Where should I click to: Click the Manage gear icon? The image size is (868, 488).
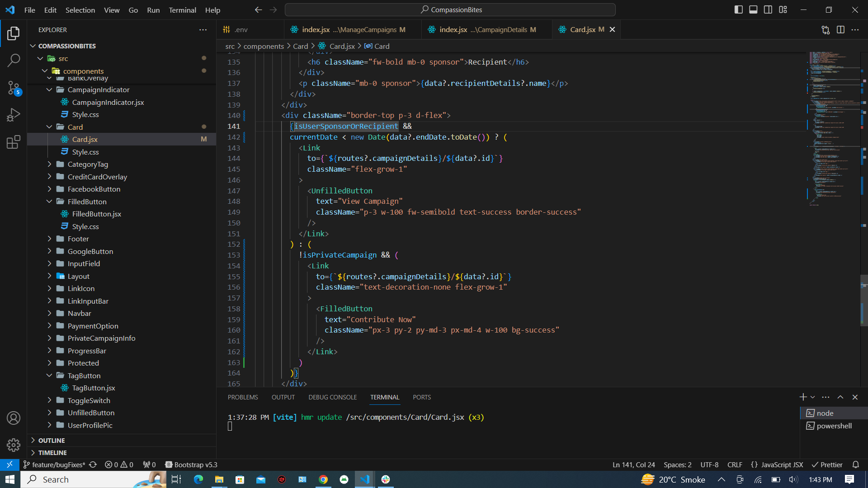(14, 445)
